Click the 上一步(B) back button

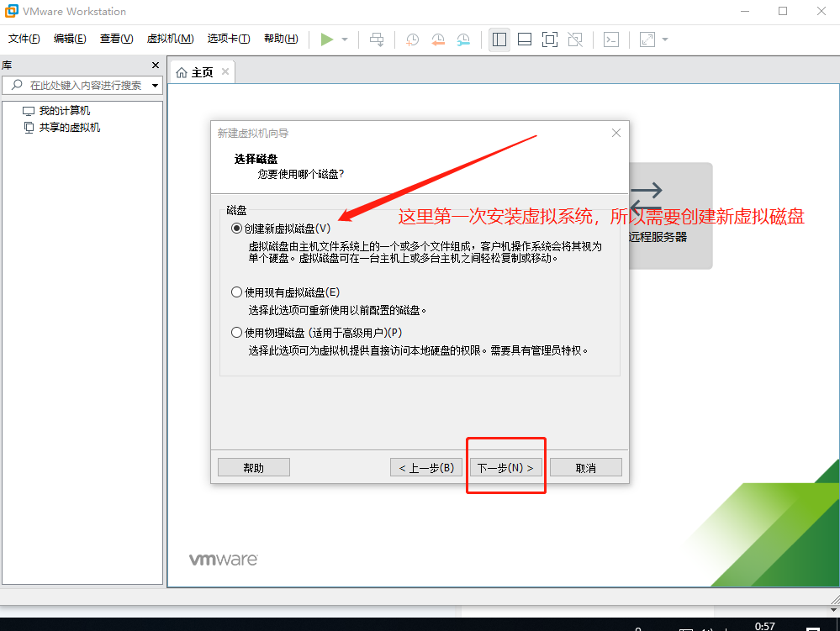[x=426, y=468]
